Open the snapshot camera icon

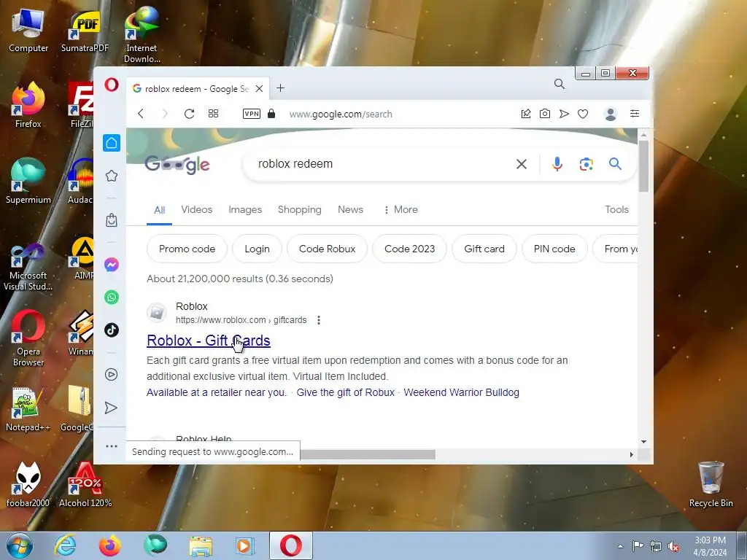(x=544, y=114)
